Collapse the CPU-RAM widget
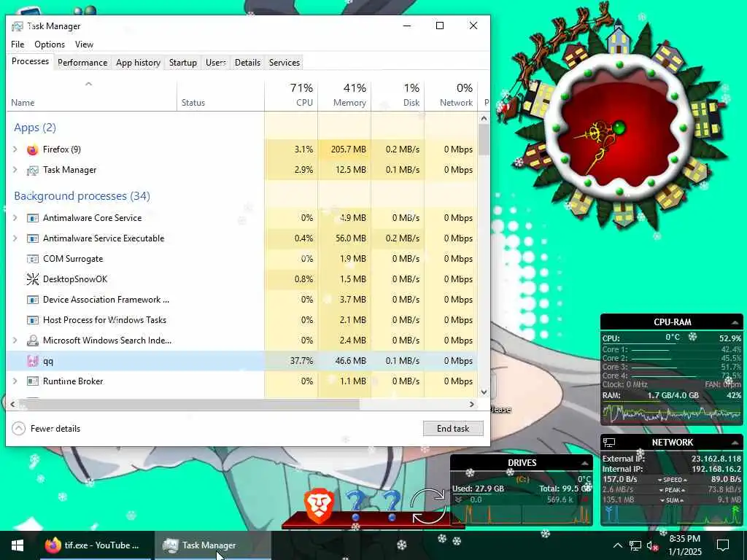The width and height of the screenshot is (747, 560). pyautogui.click(x=735, y=322)
